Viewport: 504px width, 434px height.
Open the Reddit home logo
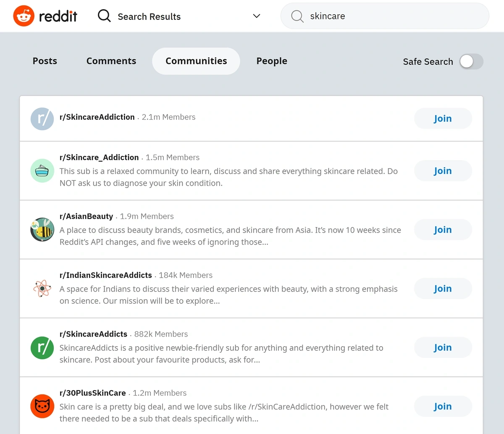(x=45, y=16)
